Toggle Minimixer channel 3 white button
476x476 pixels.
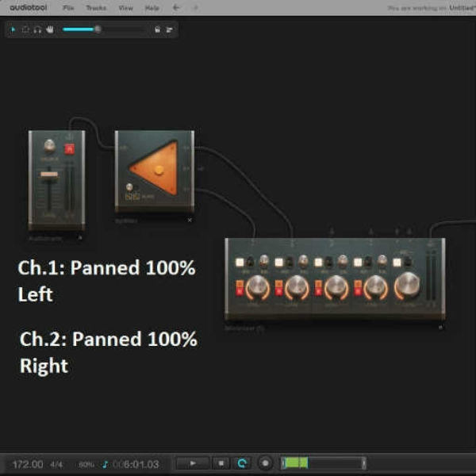click(x=318, y=262)
